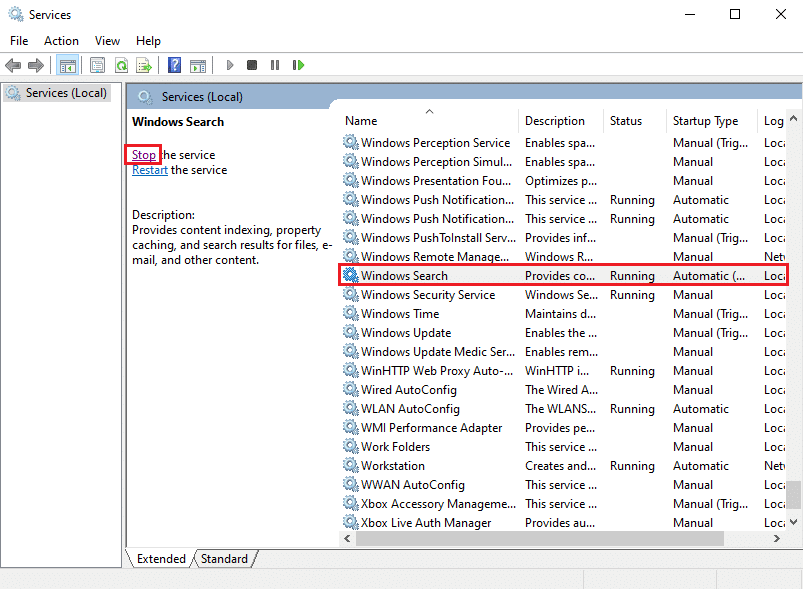The image size is (803, 589).
Task: Click the Stop the service link
Action: 143,155
